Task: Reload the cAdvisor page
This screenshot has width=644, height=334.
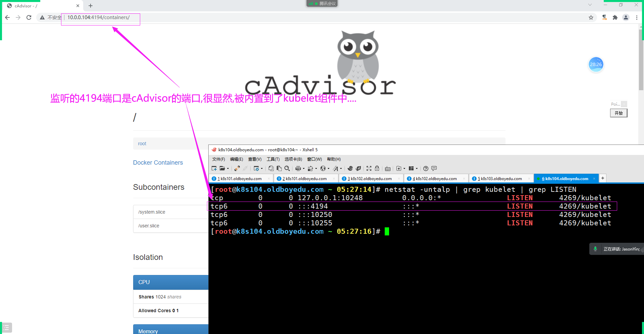Action: point(29,17)
